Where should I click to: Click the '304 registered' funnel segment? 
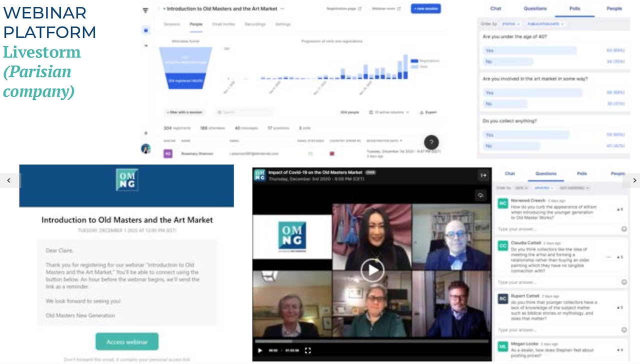pos(185,80)
